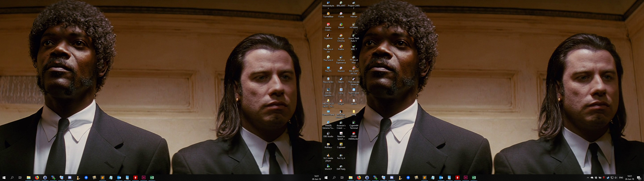Select the Cuphead game icon
This screenshot has height=181, width=644.
341,145
